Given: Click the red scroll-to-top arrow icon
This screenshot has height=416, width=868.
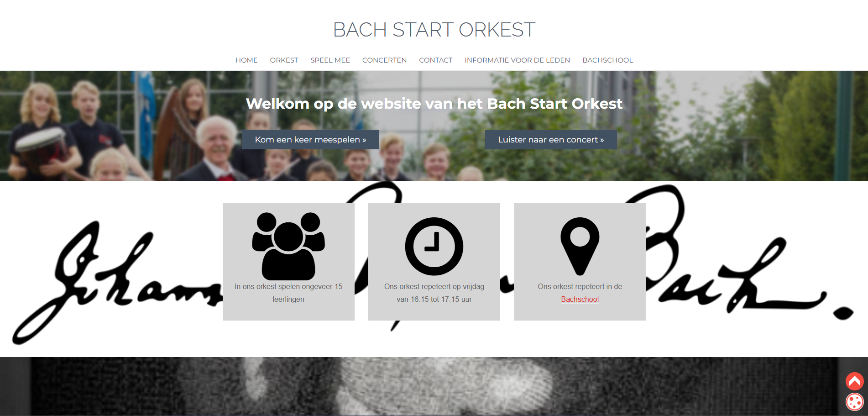Looking at the screenshot, I should coord(854,381).
